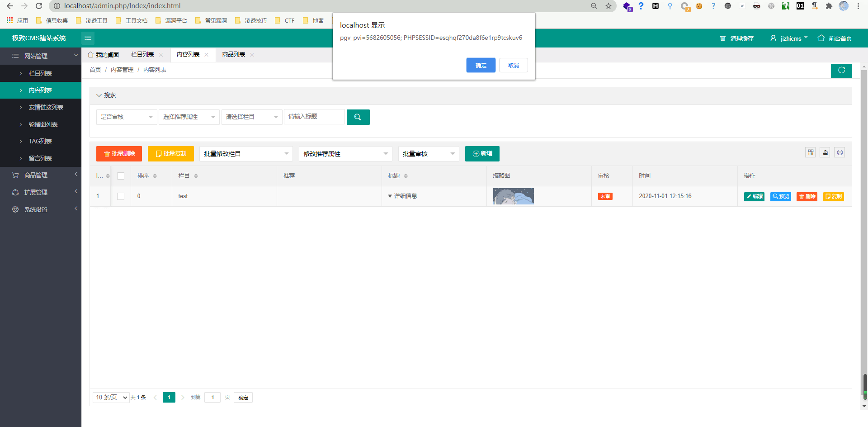Go to previous page arrow
Screen dimensions: 868x427
155,398
